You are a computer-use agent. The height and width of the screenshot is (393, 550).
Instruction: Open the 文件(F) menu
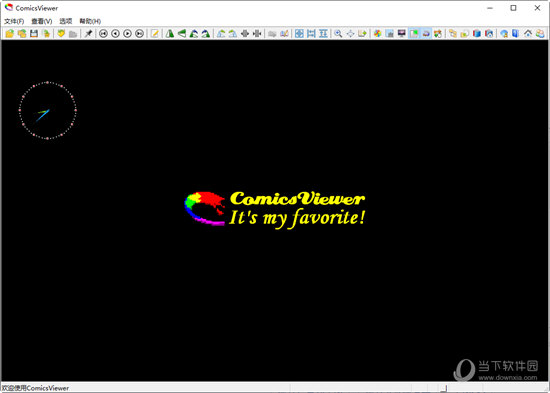[14, 21]
